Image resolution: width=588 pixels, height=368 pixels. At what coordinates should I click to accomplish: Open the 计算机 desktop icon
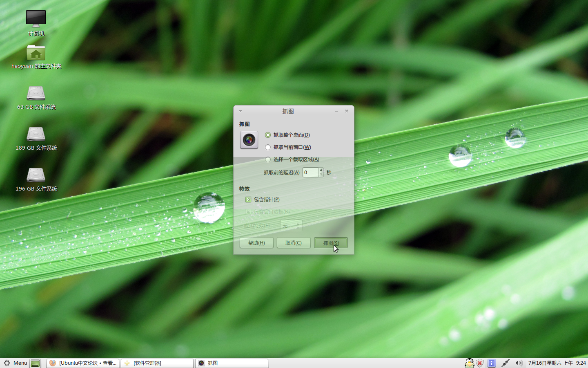pyautogui.click(x=36, y=18)
